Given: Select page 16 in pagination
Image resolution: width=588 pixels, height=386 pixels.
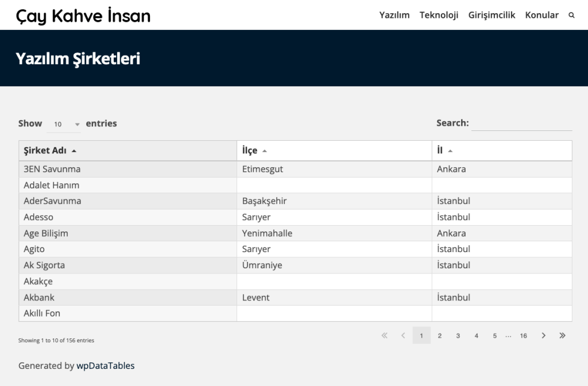Looking at the screenshot, I should click(524, 335).
